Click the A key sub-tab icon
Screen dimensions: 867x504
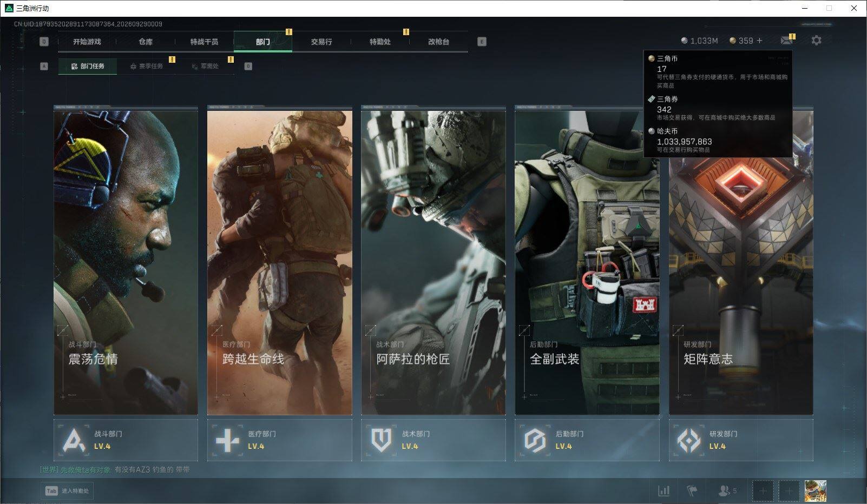[x=44, y=67]
